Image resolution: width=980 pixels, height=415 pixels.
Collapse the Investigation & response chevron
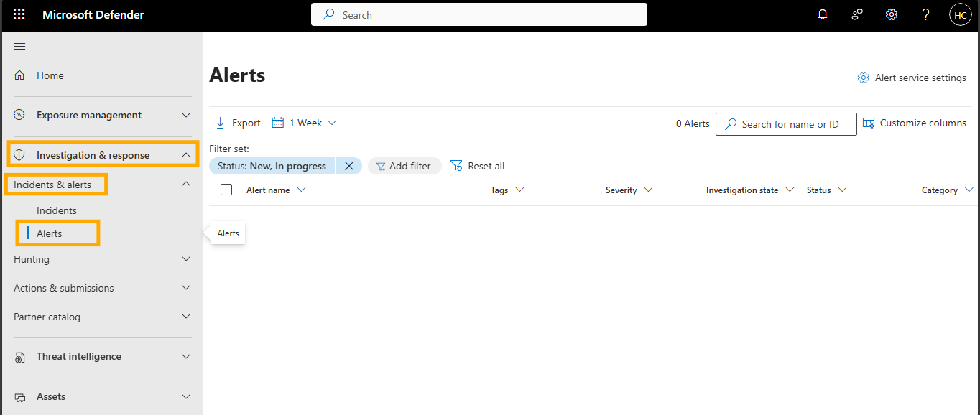(186, 155)
